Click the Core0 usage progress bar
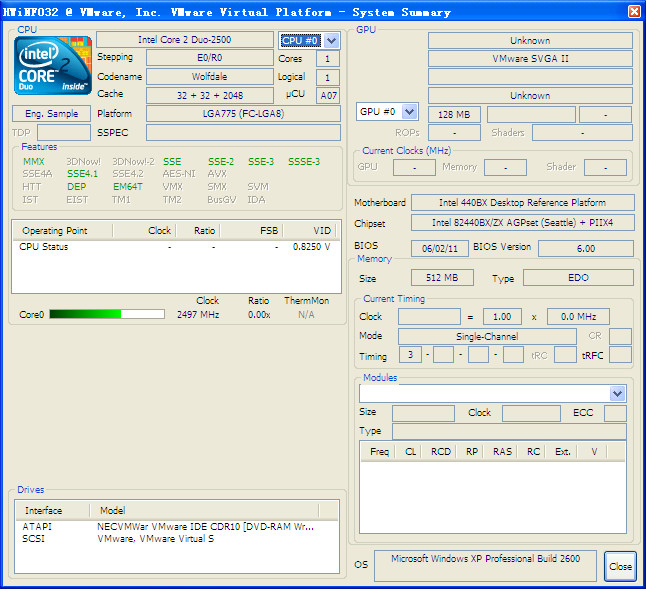 [x=107, y=314]
